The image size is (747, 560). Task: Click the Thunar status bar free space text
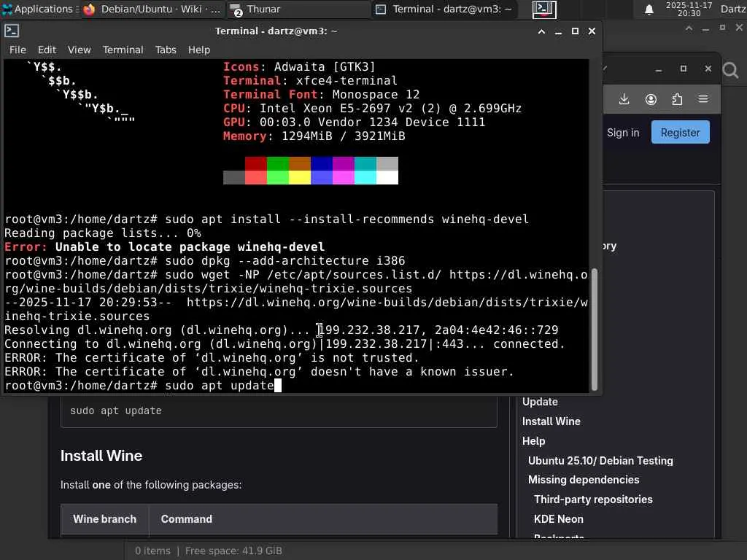click(x=233, y=551)
